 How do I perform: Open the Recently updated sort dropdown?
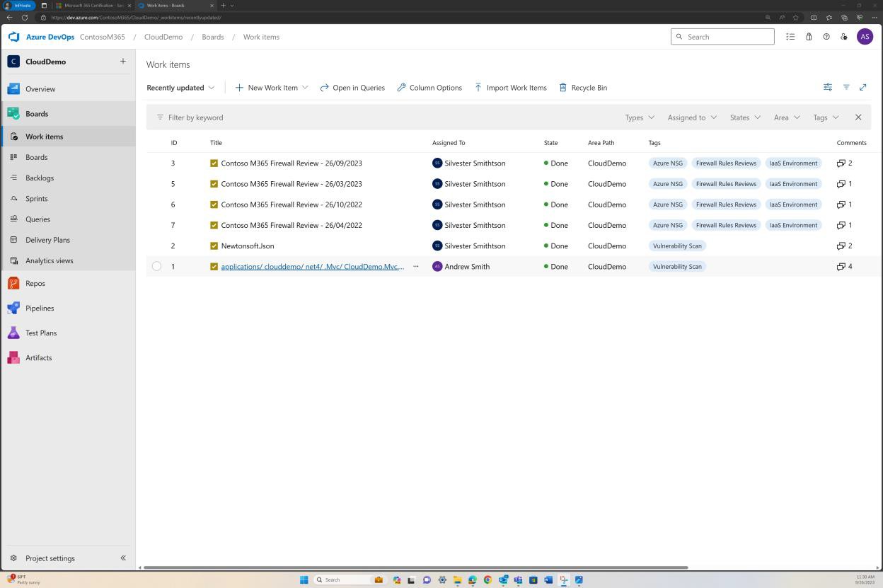tap(180, 87)
